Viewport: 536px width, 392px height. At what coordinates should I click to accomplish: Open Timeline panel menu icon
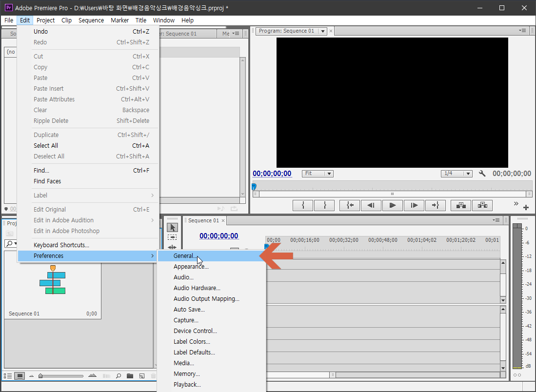click(496, 220)
